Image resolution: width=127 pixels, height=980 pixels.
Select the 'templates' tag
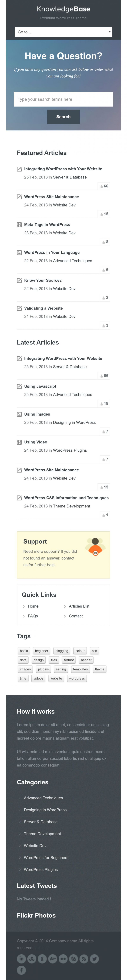click(80, 669)
